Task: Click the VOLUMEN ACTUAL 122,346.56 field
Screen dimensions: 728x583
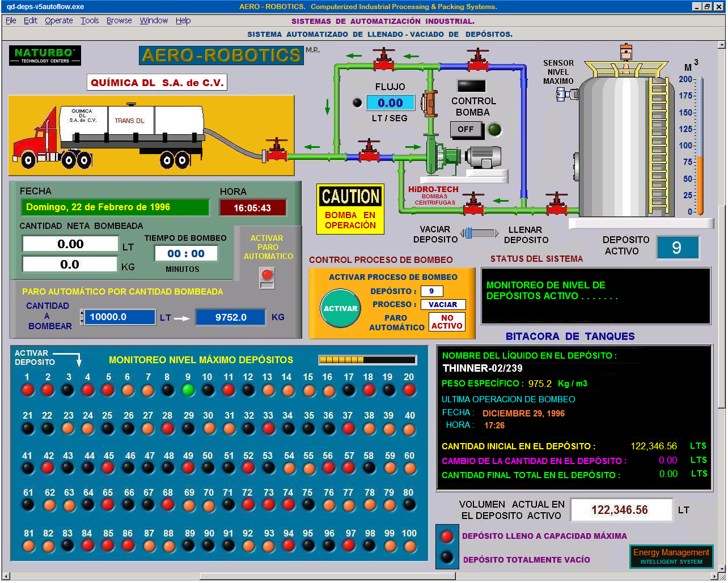Action: point(621,510)
